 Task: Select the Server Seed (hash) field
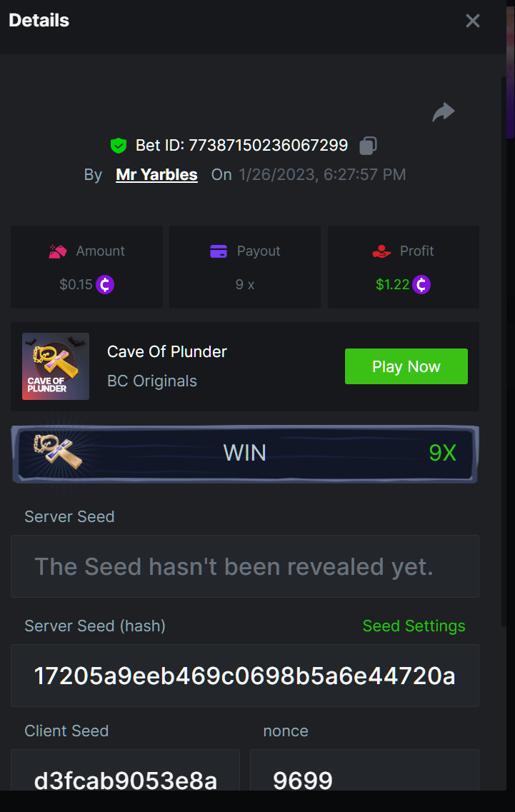pos(245,676)
